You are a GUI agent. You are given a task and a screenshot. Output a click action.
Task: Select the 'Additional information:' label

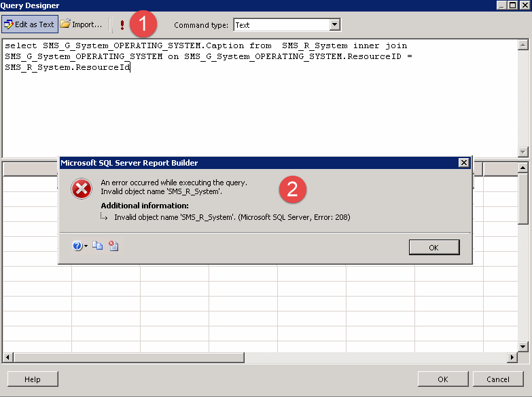(x=145, y=206)
